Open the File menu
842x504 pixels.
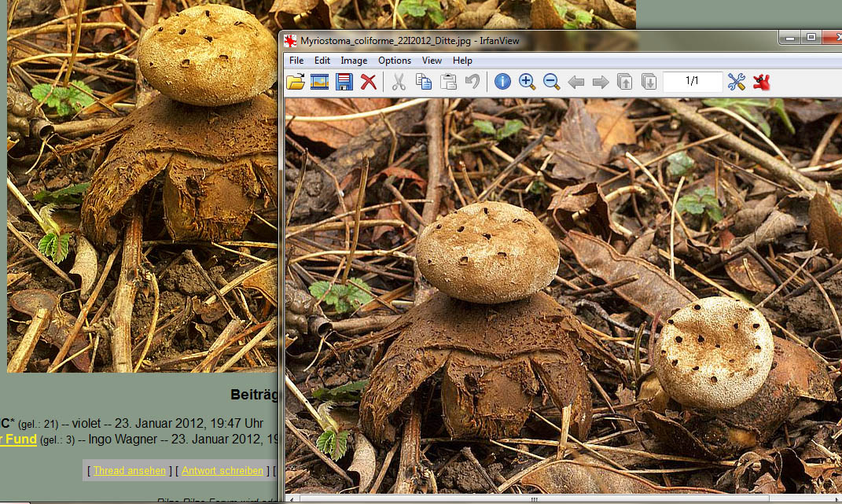(296, 61)
